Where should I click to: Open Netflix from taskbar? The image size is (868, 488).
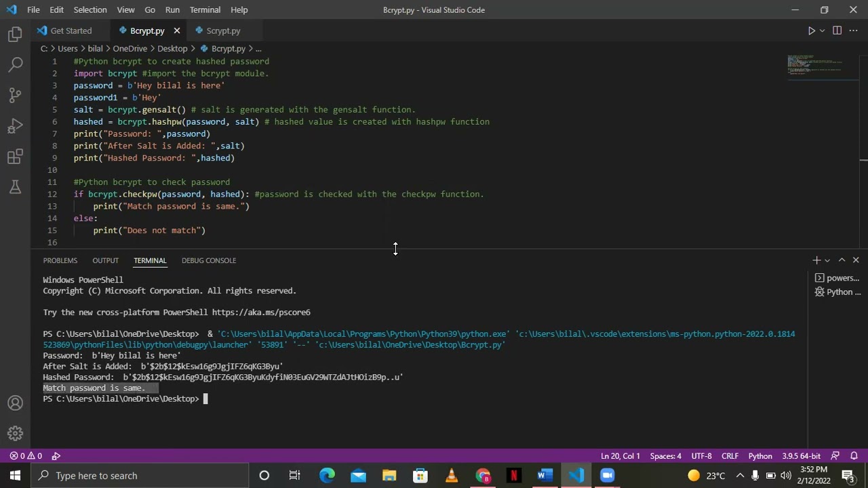click(514, 475)
